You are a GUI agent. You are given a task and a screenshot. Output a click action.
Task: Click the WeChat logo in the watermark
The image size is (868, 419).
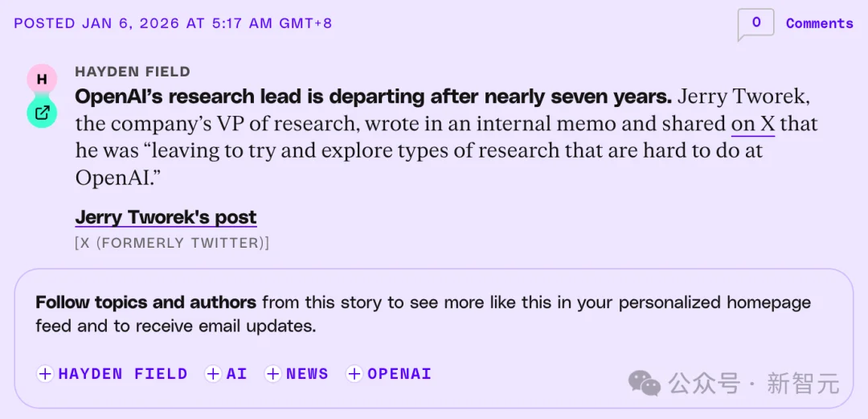click(645, 383)
